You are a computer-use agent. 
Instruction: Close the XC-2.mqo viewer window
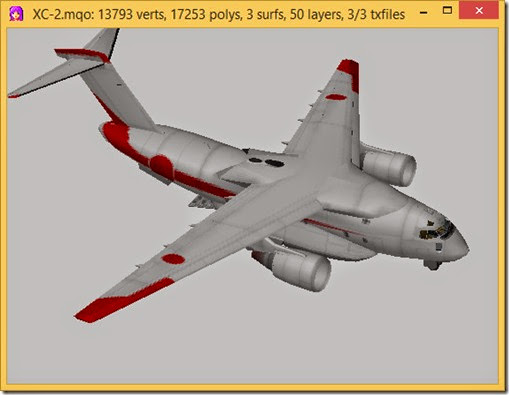click(x=479, y=11)
